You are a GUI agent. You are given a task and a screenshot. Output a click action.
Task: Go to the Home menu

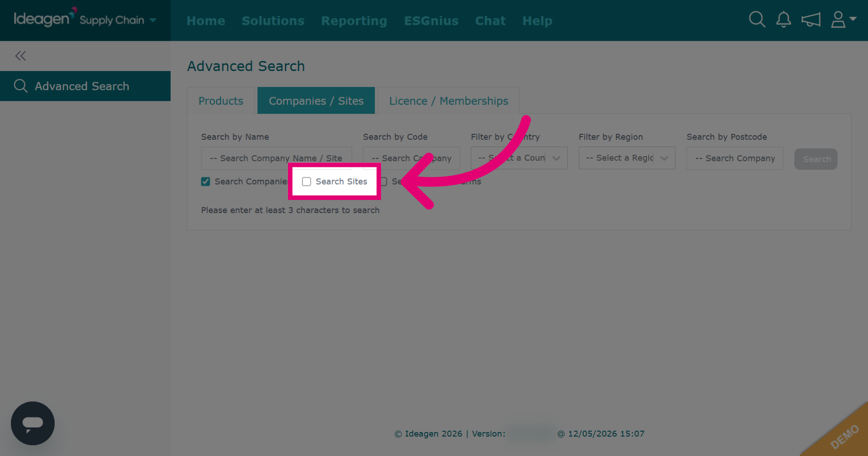tap(206, 21)
